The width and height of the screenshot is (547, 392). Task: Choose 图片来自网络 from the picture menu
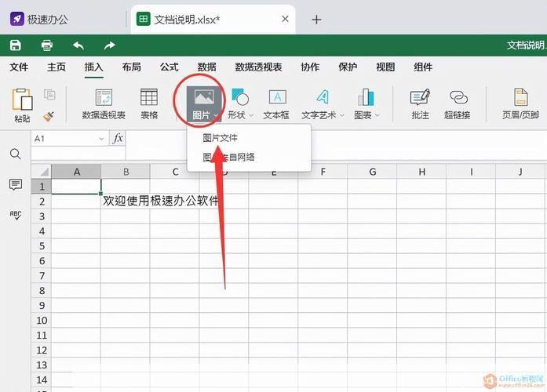pyautogui.click(x=228, y=157)
